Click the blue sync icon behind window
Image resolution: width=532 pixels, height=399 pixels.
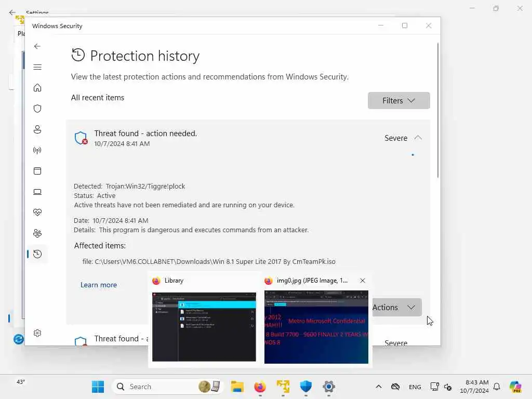click(x=19, y=339)
